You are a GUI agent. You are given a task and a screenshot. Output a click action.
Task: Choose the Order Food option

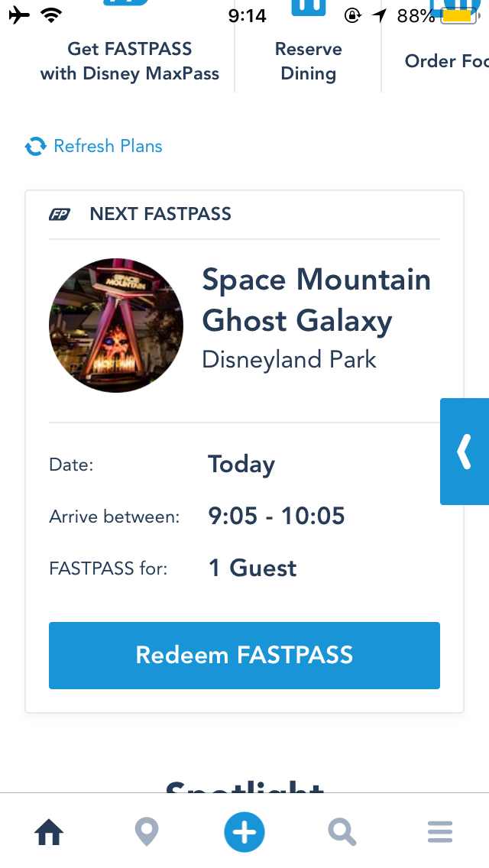[446, 61]
